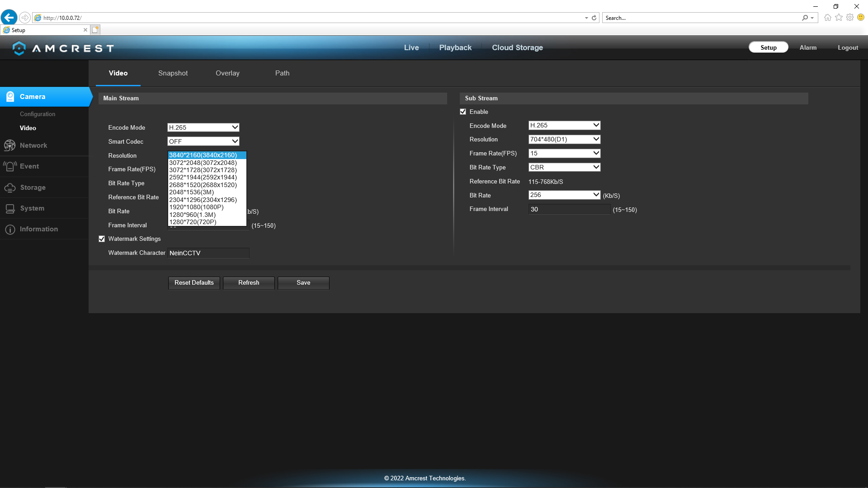Click the browser back arrow button
Screen dimensions: 868x488
[x=9, y=18]
